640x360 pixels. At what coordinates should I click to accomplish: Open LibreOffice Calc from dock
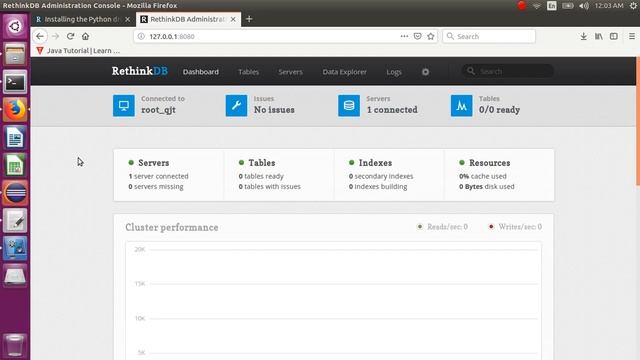[15, 165]
